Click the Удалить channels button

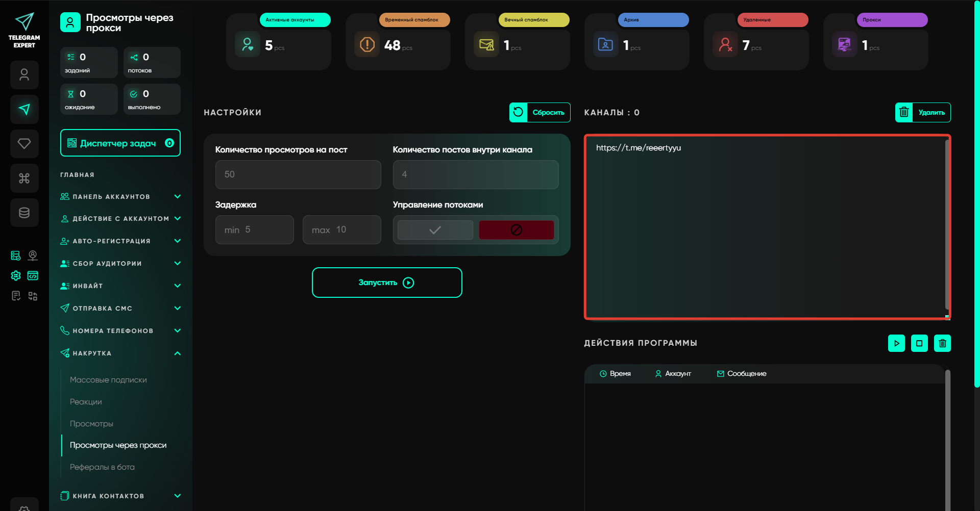coord(922,113)
